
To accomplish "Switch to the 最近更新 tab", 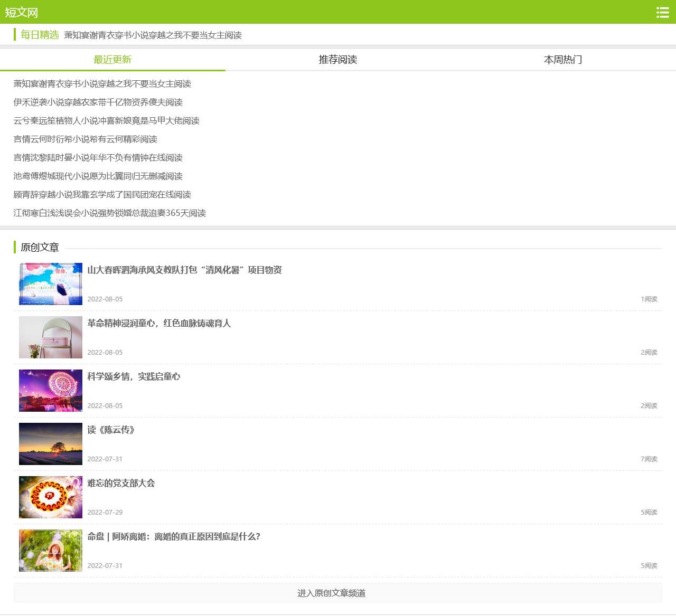I will (x=112, y=60).
